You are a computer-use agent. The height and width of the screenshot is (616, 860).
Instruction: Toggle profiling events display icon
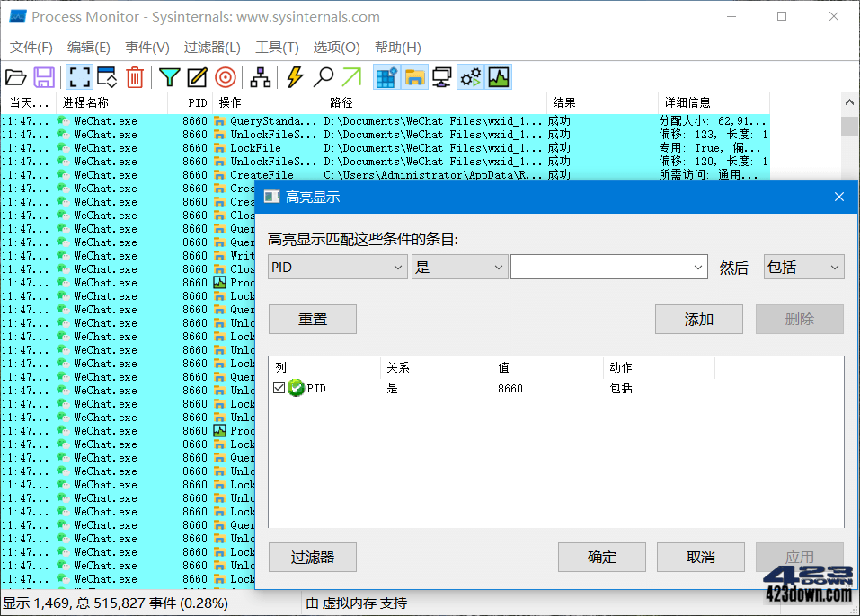(x=500, y=77)
